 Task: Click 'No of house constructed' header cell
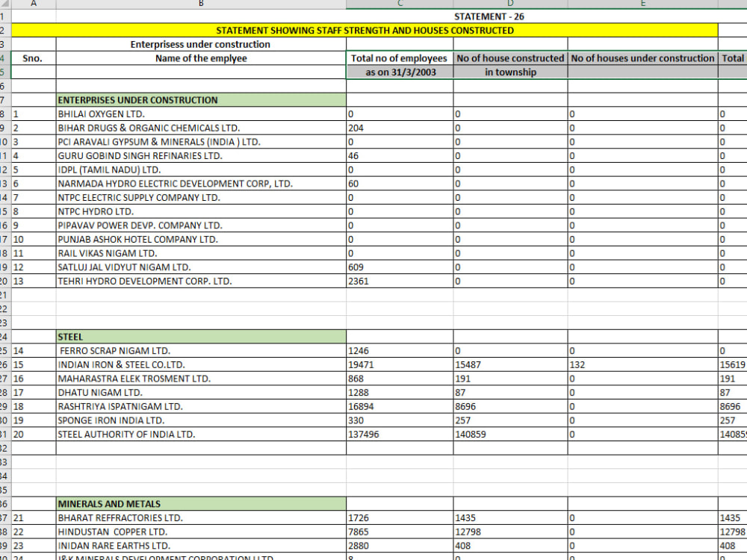click(510, 58)
